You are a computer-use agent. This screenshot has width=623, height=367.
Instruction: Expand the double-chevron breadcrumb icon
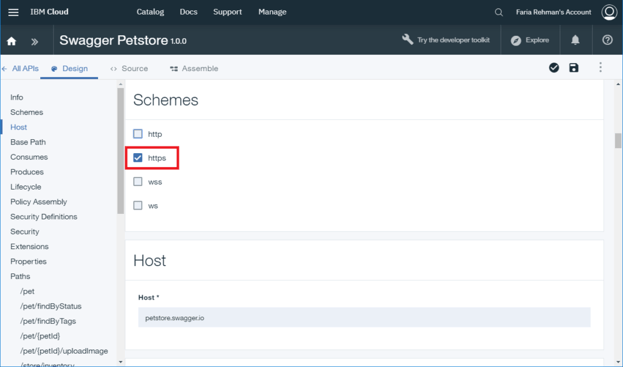[35, 41]
